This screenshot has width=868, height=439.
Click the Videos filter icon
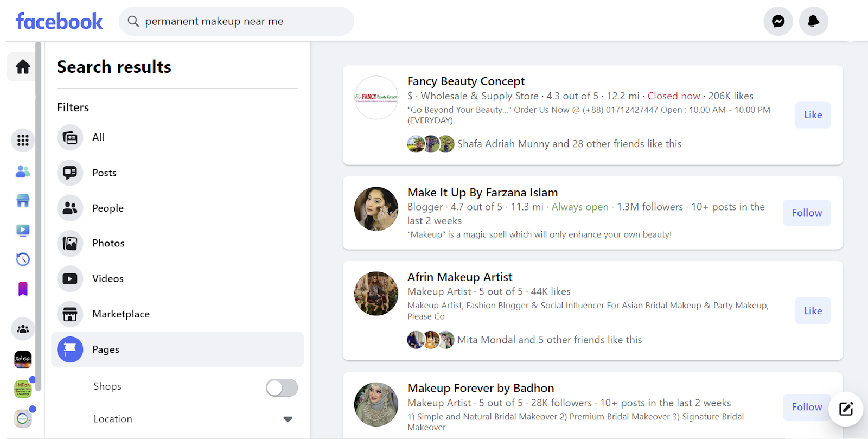point(70,278)
